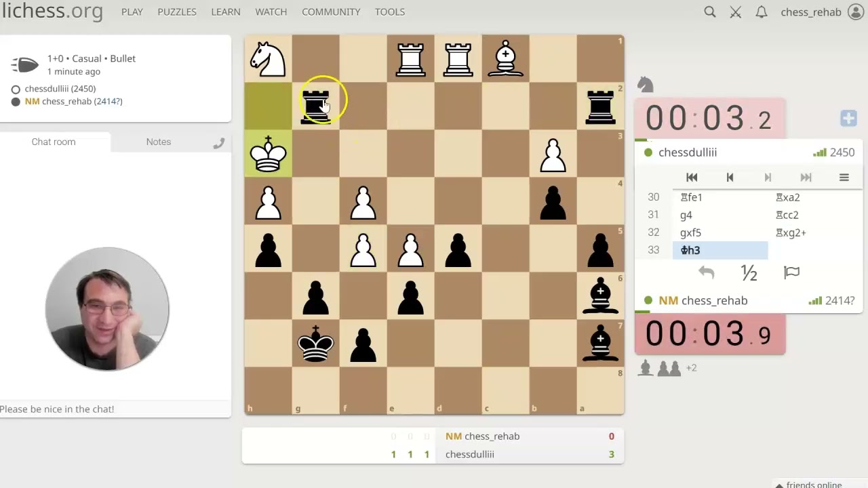Click the add time plus icon
Image resolution: width=868 pixels, height=488 pixels.
point(848,119)
